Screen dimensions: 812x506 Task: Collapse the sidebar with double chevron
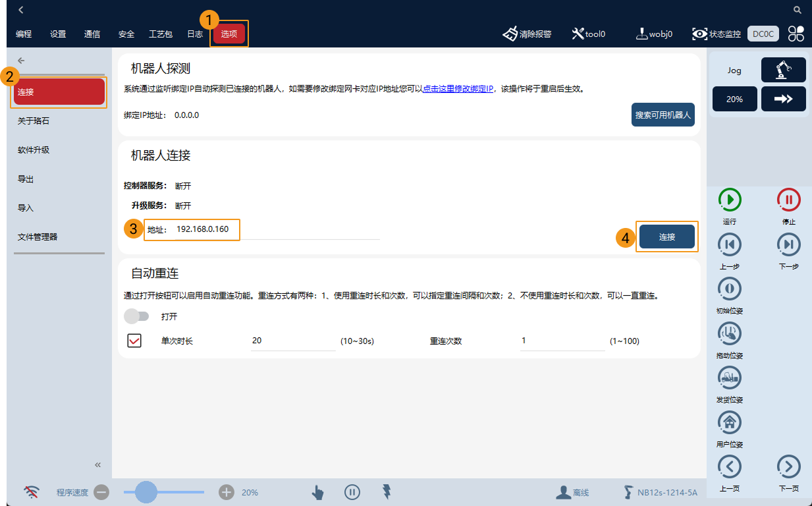(97, 464)
